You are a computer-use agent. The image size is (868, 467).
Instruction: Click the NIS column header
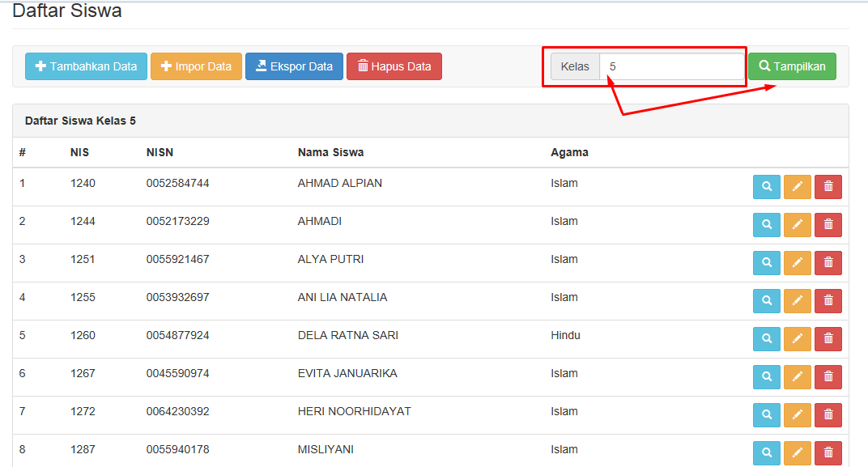(x=79, y=152)
